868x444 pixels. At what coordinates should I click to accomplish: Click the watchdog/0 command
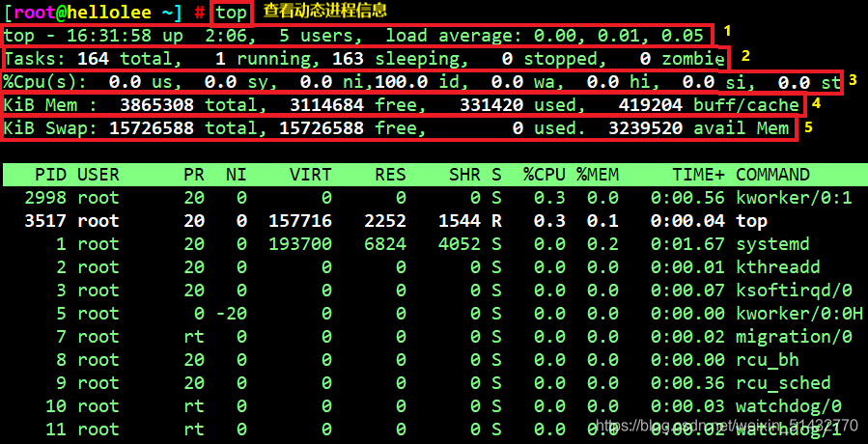tap(789, 406)
